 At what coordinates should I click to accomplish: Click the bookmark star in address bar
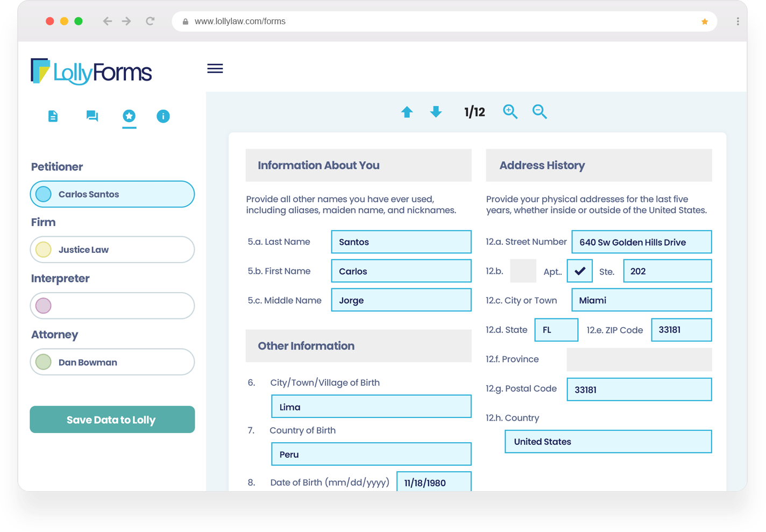pyautogui.click(x=705, y=22)
